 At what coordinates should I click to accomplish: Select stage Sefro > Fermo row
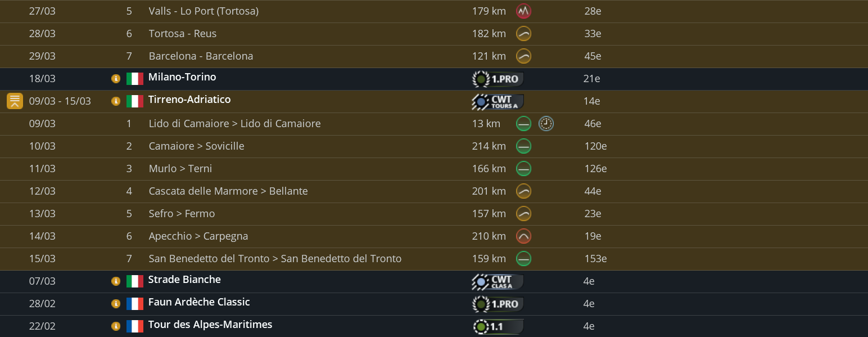182,214
